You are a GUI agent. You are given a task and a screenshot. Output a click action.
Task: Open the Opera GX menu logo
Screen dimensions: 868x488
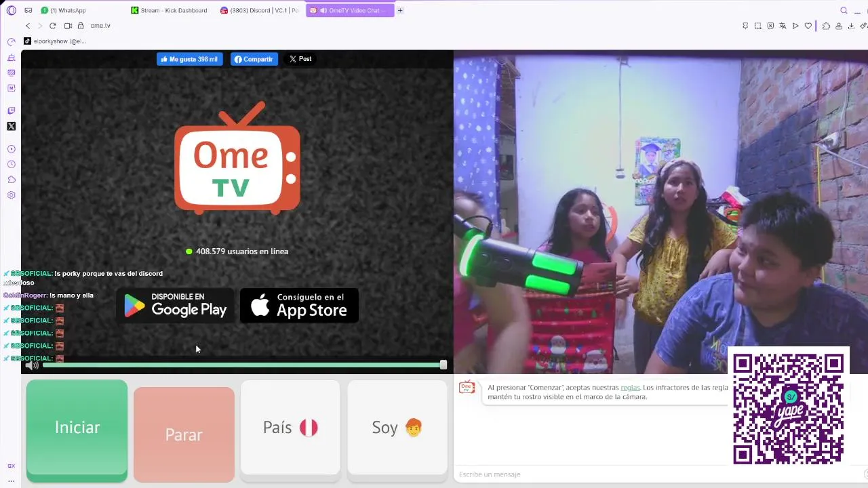pyautogui.click(x=11, y=10)
